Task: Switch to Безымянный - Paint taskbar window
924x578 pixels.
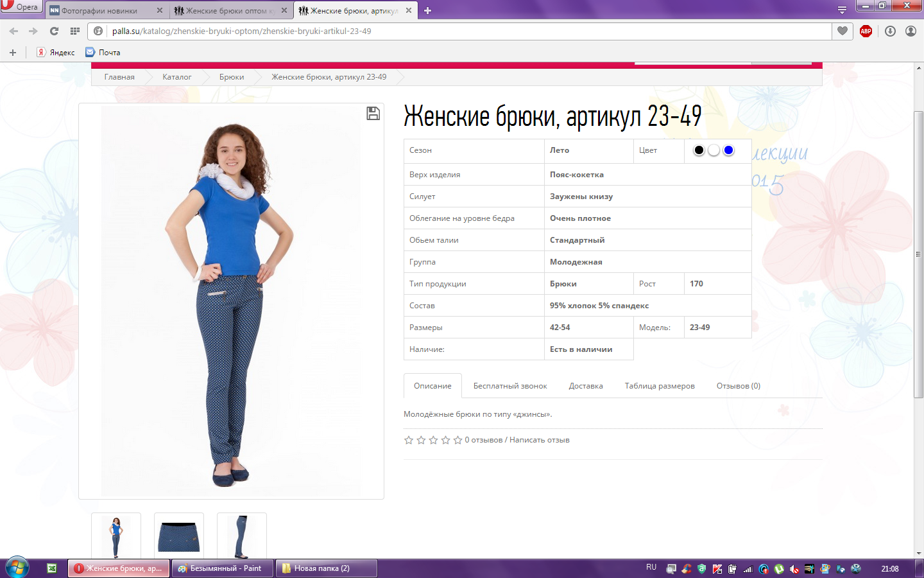Action: click(223, 568)
